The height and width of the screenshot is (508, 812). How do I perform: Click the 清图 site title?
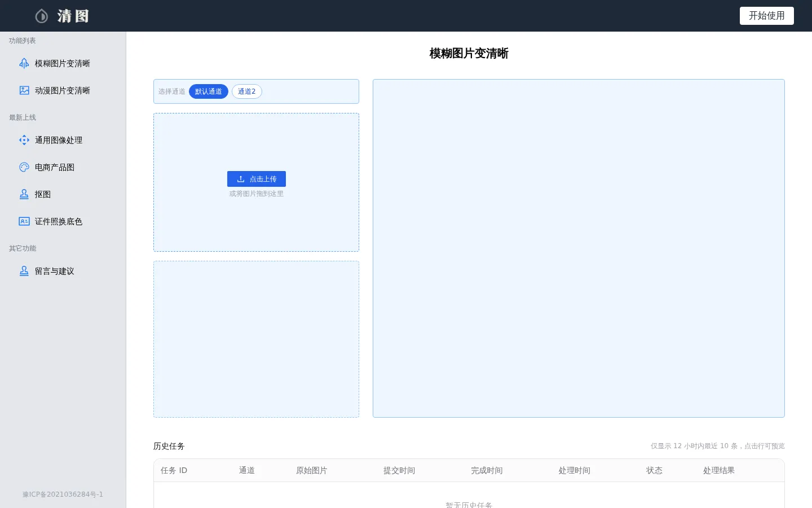pyautogui.click(x=73, y=16)
